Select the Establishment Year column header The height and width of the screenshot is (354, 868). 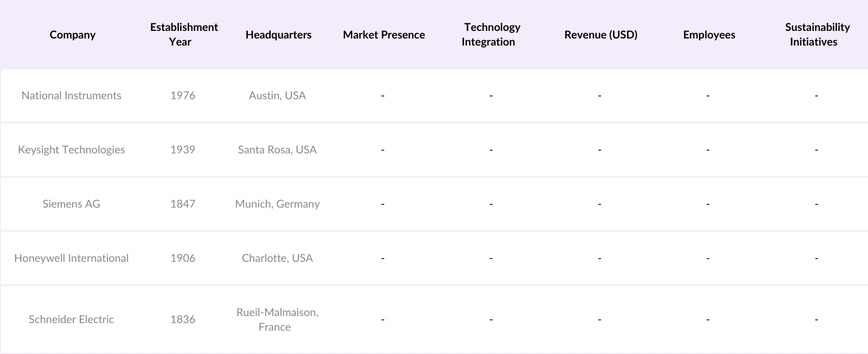coord(184,34)
